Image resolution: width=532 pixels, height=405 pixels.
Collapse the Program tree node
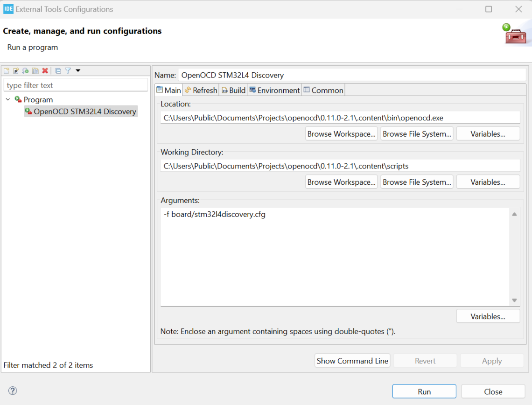[x=8, y=99]
